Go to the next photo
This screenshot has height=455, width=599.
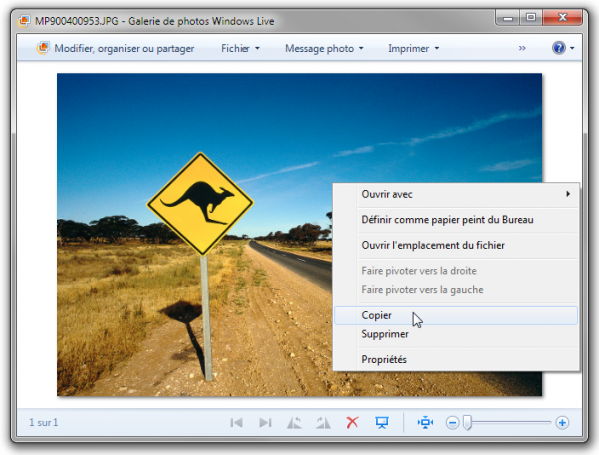pyautogui.click(x=265, y=423)
